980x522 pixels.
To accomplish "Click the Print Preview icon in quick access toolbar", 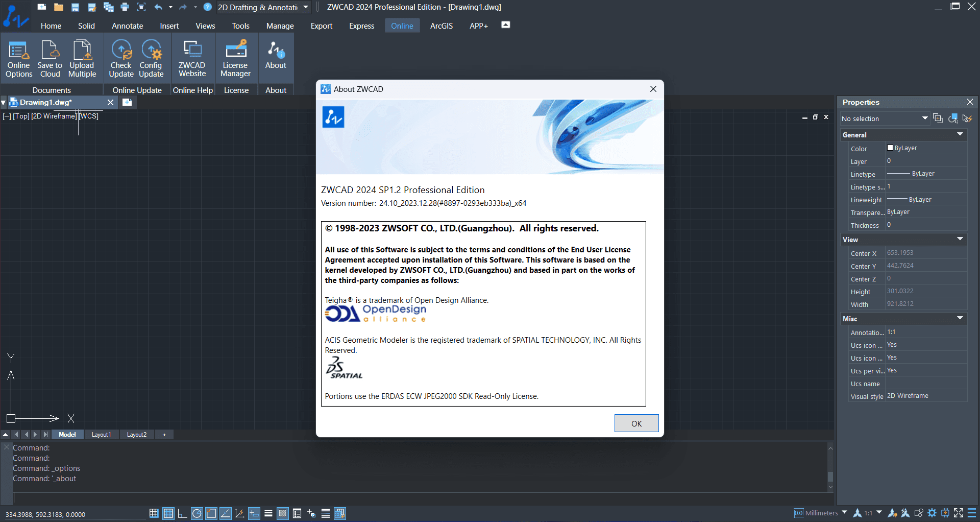I will pos(141,7).
